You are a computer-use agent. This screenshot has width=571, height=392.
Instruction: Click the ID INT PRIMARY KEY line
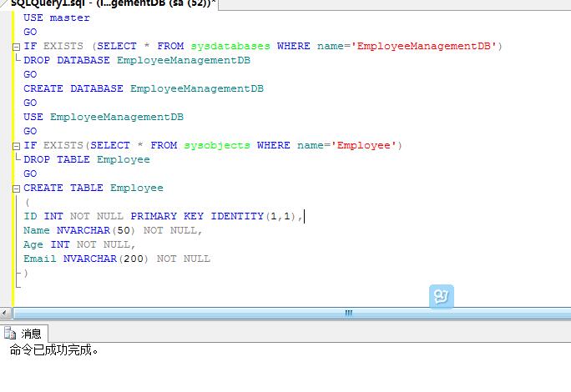pyautogui.click(x=163, y=217)
